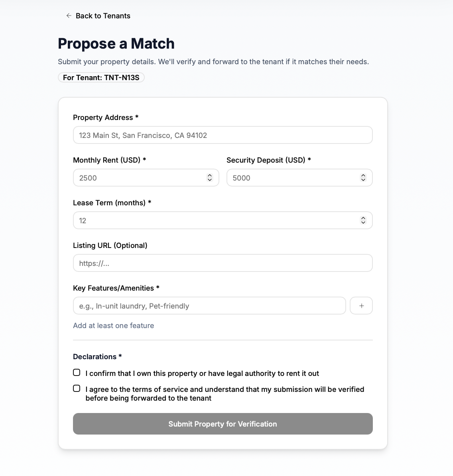453x476 pixels.
Task: Check the terms of service agreement checkbox
Action: pyautogui.click(x=77, y=388)
